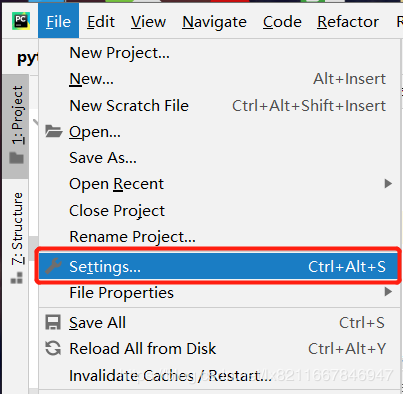Screen dimensions: 403x394
Task: Click the Structure panel icon in the sidebar
Action: click(x=17, y=278)
